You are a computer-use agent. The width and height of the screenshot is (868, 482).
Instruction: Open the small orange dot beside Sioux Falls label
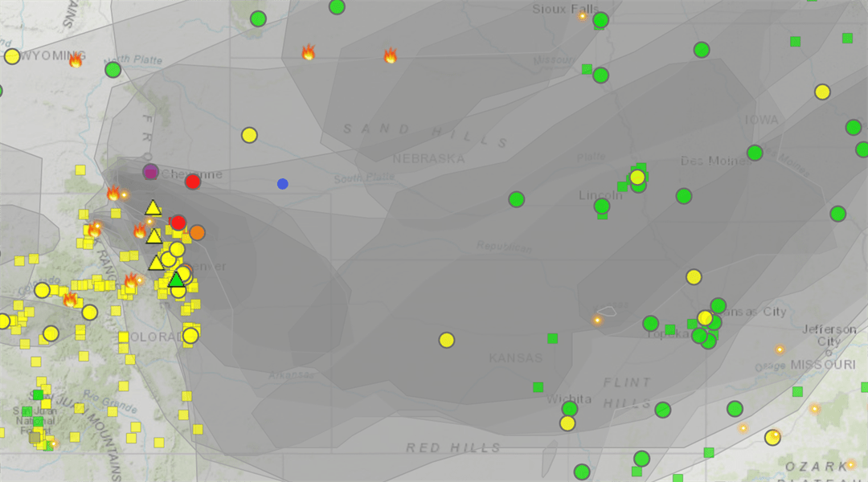[583, 16]
